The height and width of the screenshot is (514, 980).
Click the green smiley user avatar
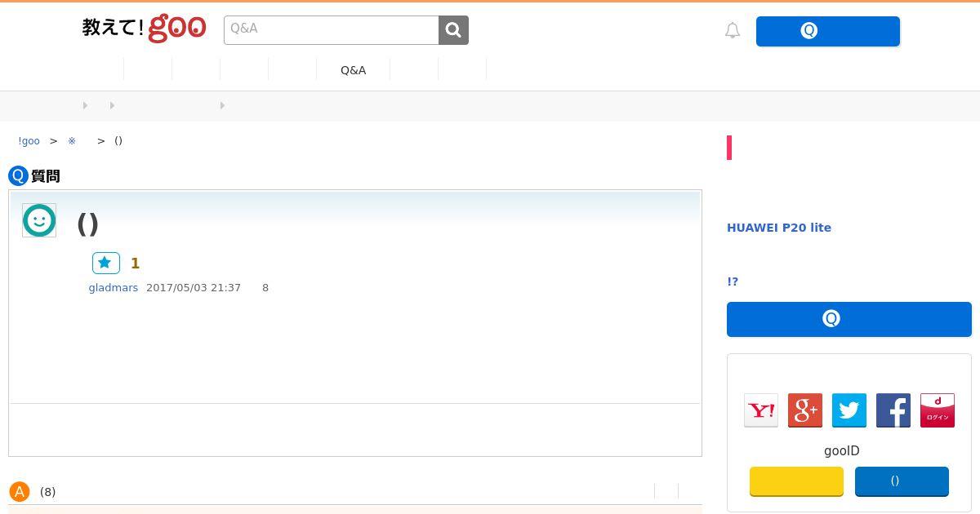(39, 220)
